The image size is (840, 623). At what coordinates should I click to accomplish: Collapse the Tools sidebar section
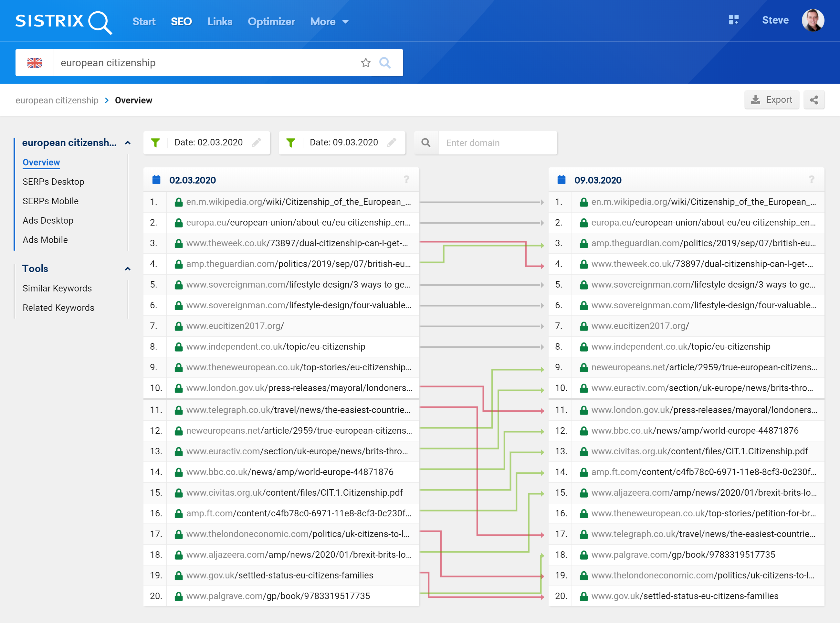[128, 269]
